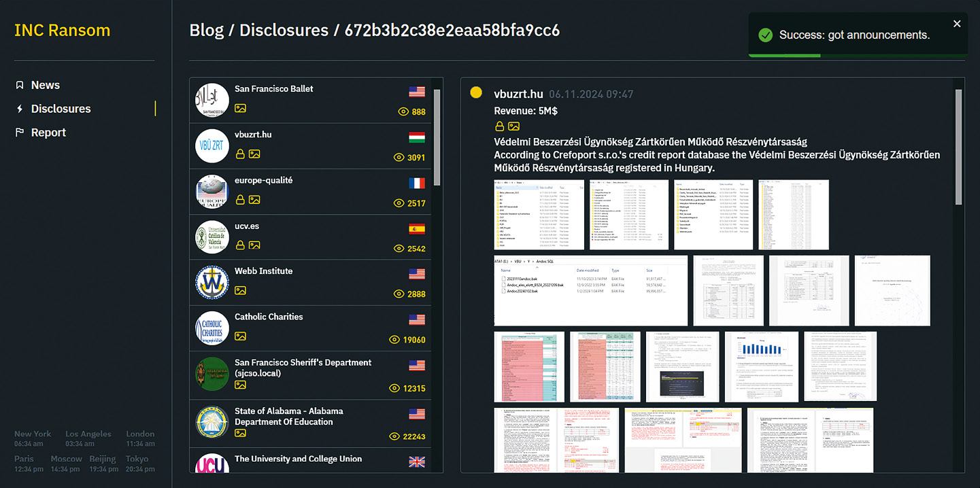Open the Catholic Charities entry
980x488 pixels.
pos(269,317)
